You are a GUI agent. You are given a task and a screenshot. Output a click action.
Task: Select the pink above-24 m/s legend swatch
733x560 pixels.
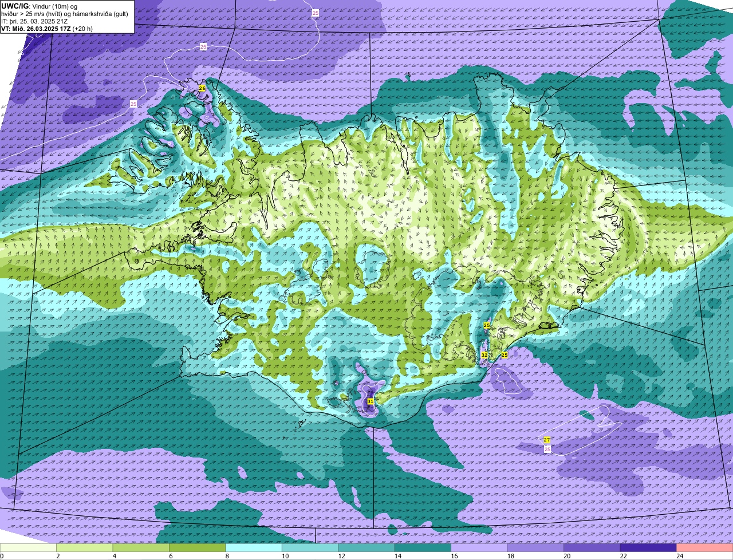(x=705, y=547)
